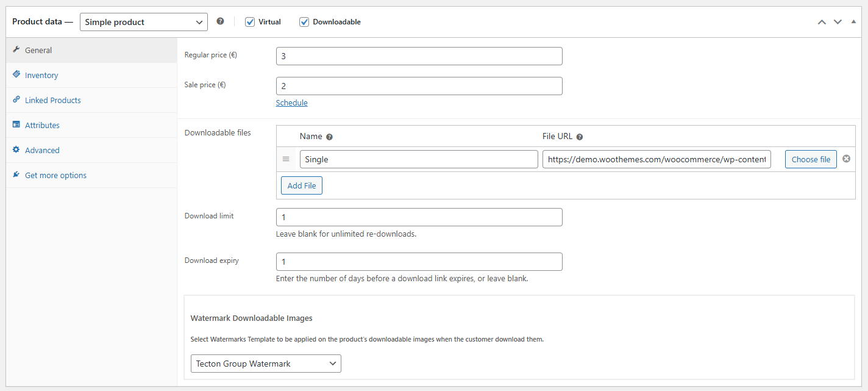Open the Tecton Group Watermark dropdown

click(x=266, y=364)
